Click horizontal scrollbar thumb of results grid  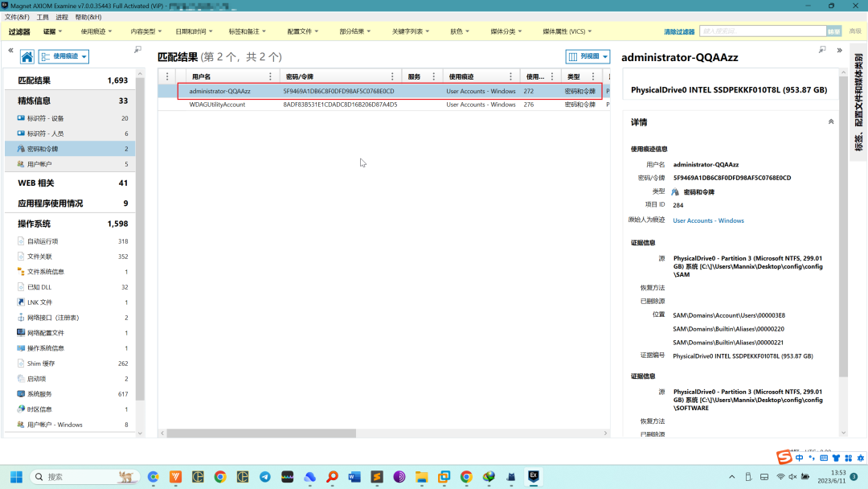point(261,433)
